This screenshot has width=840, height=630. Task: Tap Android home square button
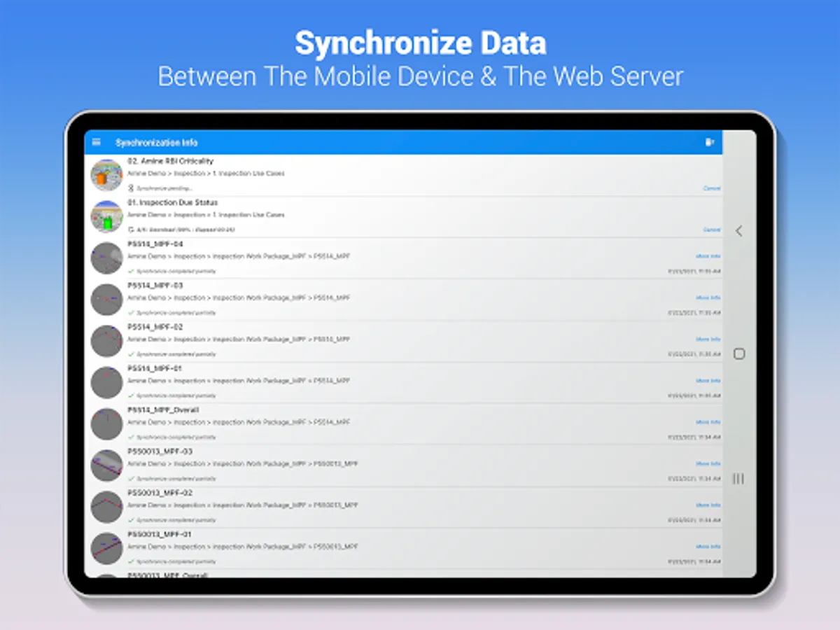[738, 354]
